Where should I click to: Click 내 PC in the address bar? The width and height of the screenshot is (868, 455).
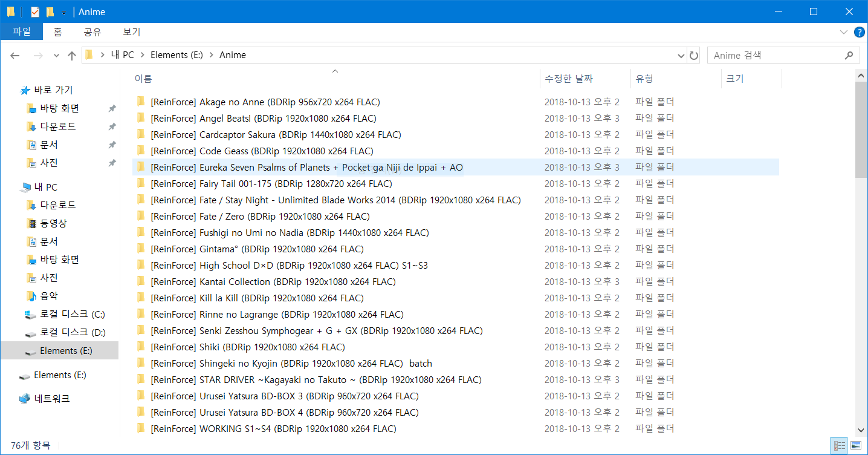(123, 55)
